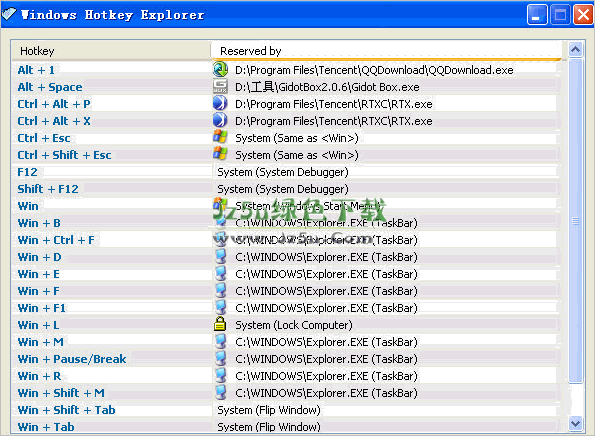595x436 pixels.
Task: Click the Explorer icon in Win + M row
Action: [220, 342]
